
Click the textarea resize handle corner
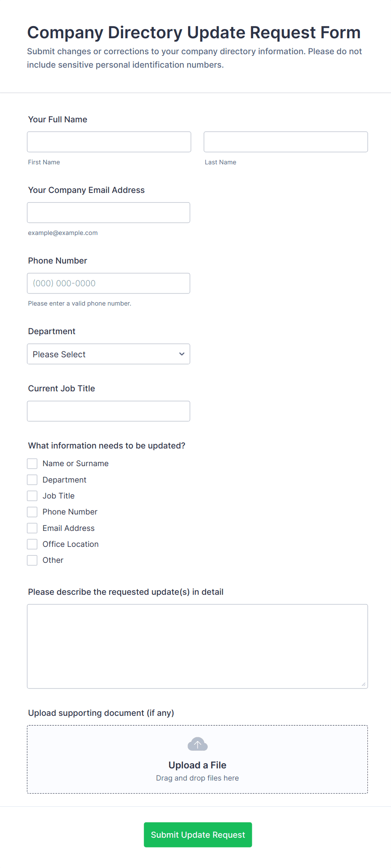pyautogui.click(x=364, y=684)
